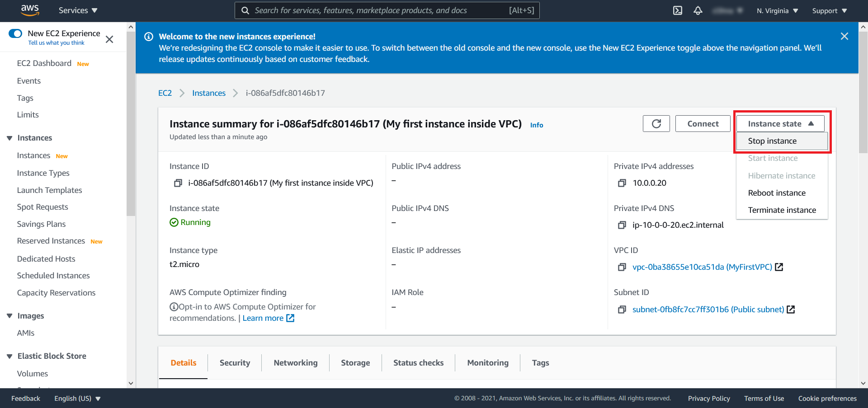This screenshot has height=408, width=868.
Task: Open the N. Virginia region dropdown
Action: (778, 10)
